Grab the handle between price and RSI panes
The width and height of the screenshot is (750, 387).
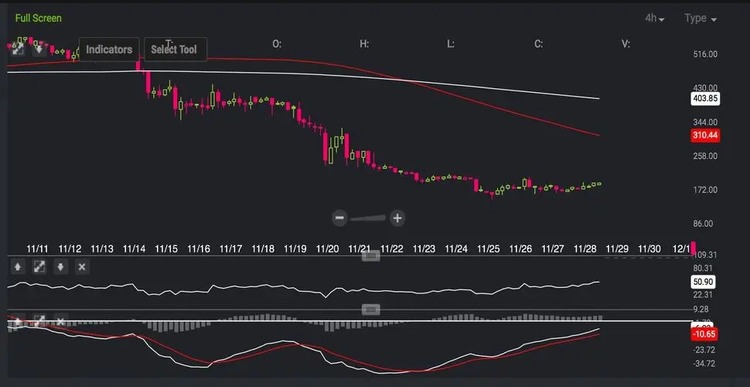pyautogui.click(x=371, y=255)
